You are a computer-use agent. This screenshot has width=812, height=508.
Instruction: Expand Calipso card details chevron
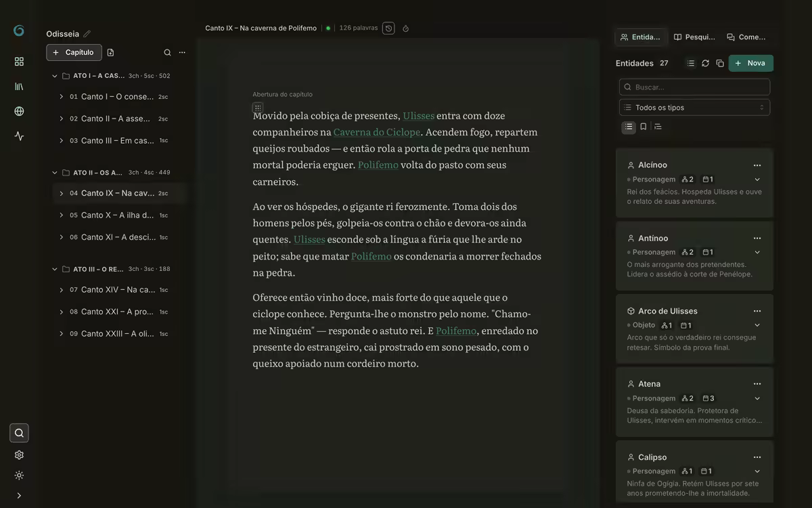pos(757,471)
